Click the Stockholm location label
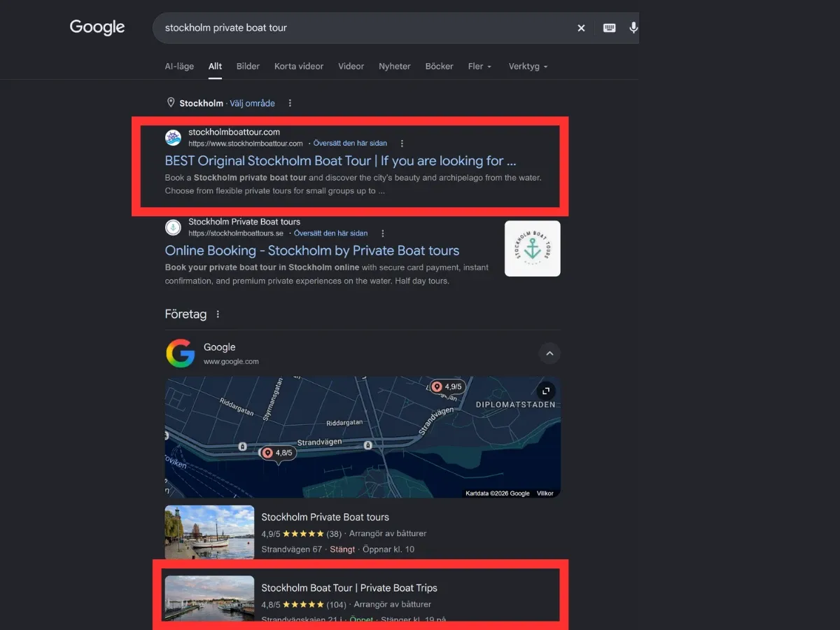840x630 pixels. point(201,103)
